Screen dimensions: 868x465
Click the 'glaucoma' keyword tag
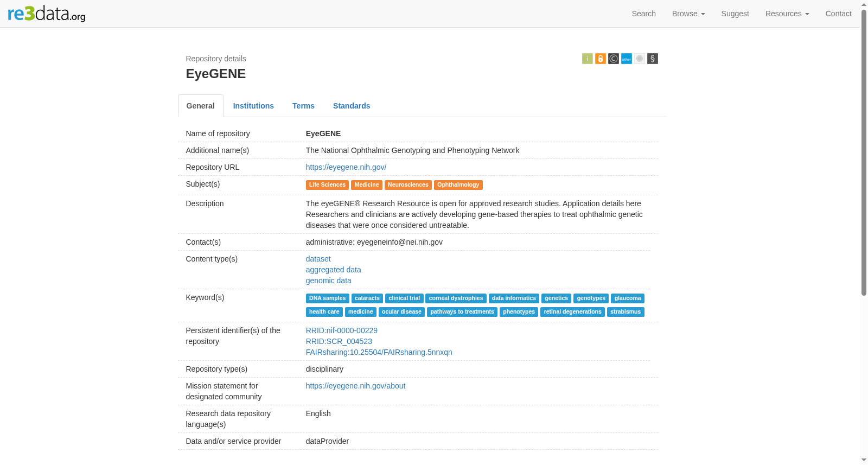(x=628, y=298)
